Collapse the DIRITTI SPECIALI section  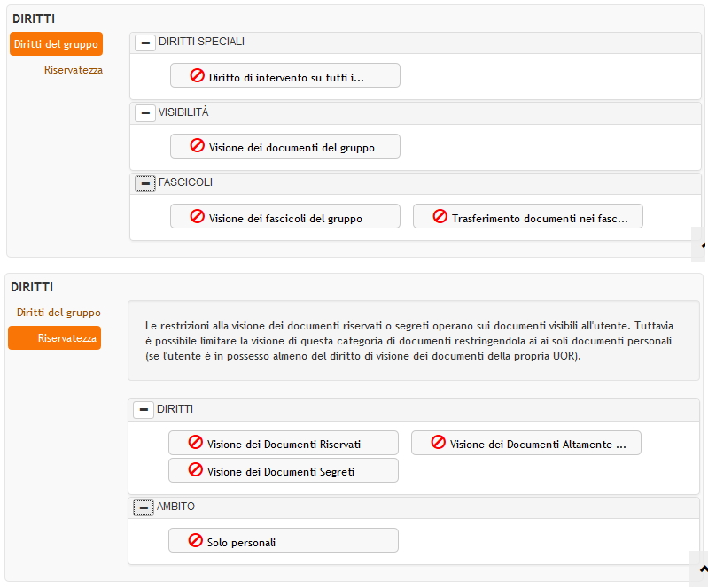(145, 43)
